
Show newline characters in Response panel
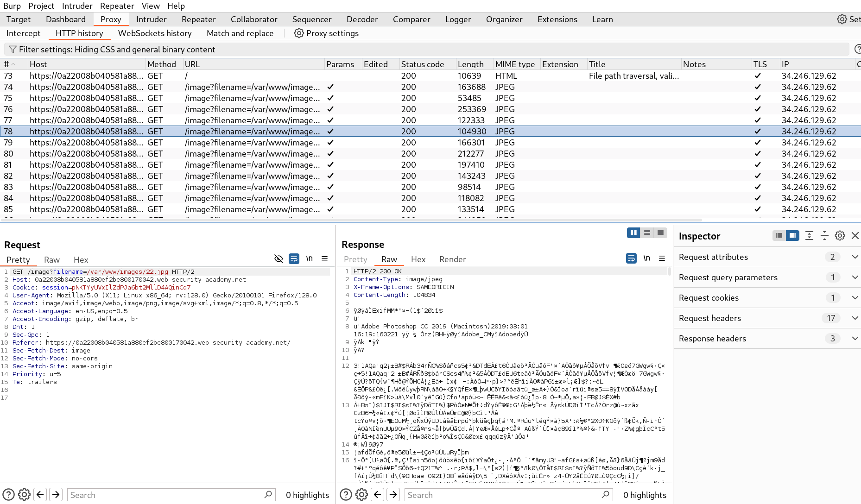(647, 258)
